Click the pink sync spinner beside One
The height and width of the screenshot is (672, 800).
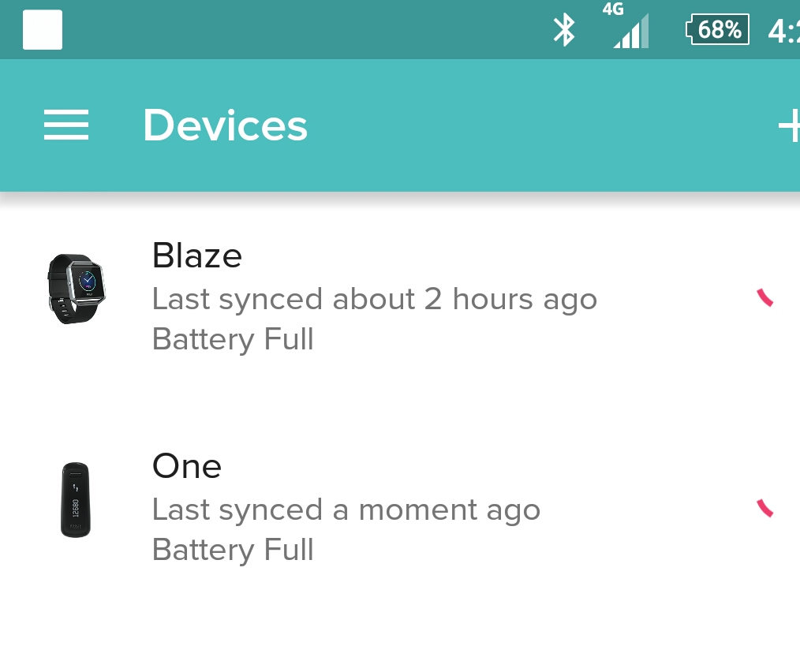765,508
